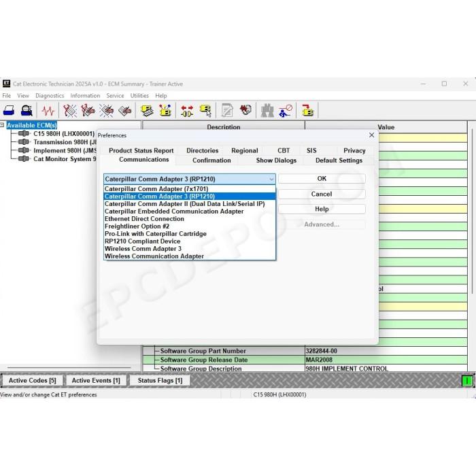Open the WinFlash icon with red arrow
The width and height of the screenshot is (476, 476).
point(307,110)
